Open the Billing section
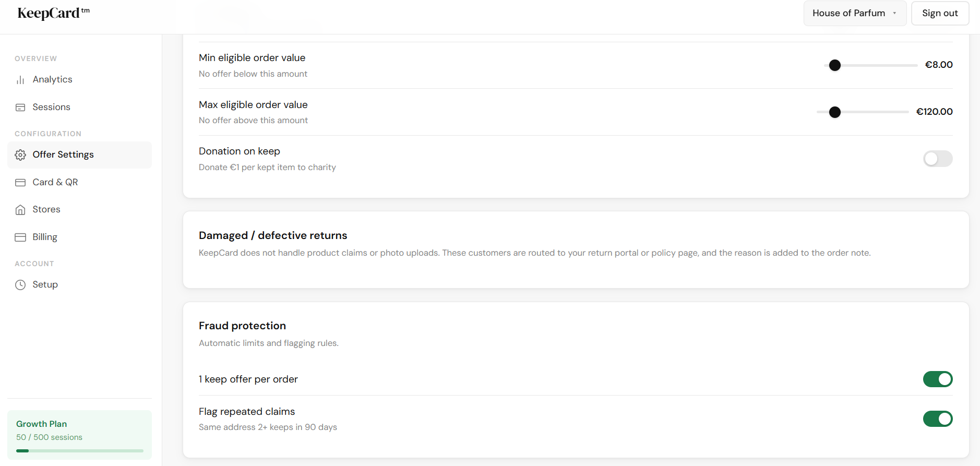Image resolution: width=980 pixels, height=466 pixels. pos(79,237)
